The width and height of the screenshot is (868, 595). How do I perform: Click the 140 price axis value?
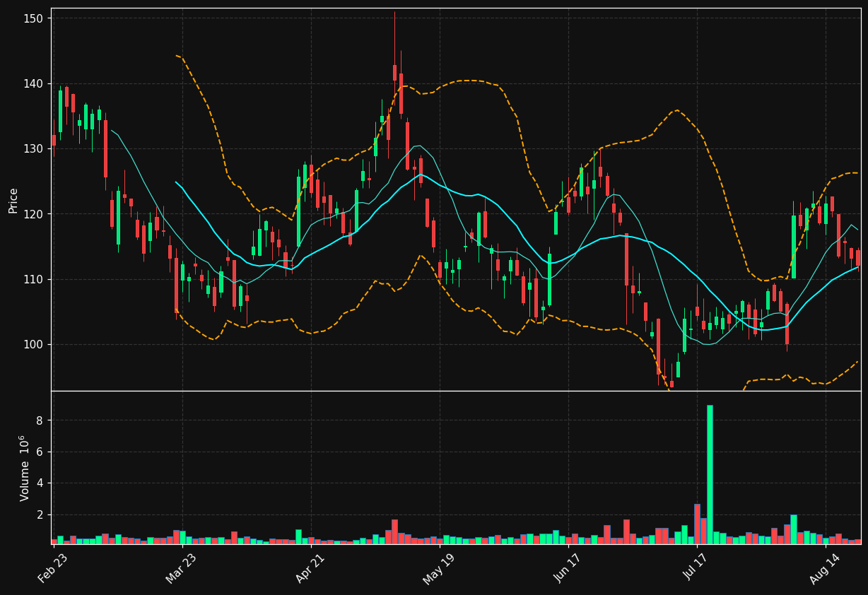pos(33,83)
